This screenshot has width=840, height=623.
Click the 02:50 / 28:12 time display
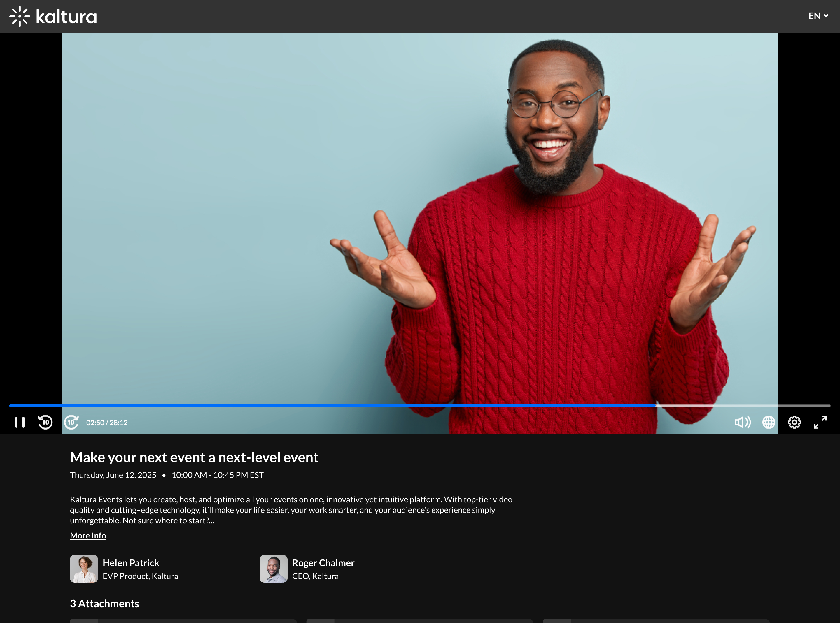coord(107,423)
